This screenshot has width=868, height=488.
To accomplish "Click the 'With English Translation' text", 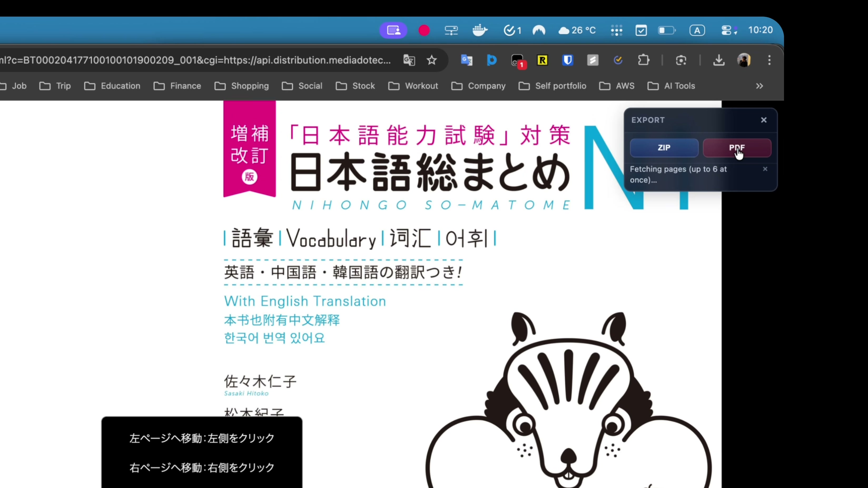I will (x=305, y=301).
